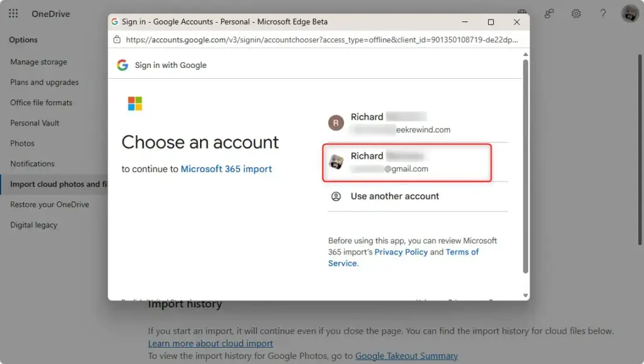Click the Options heading in the sidebar
The height and width of the screenshot is (364, 644).
point(23,40)
